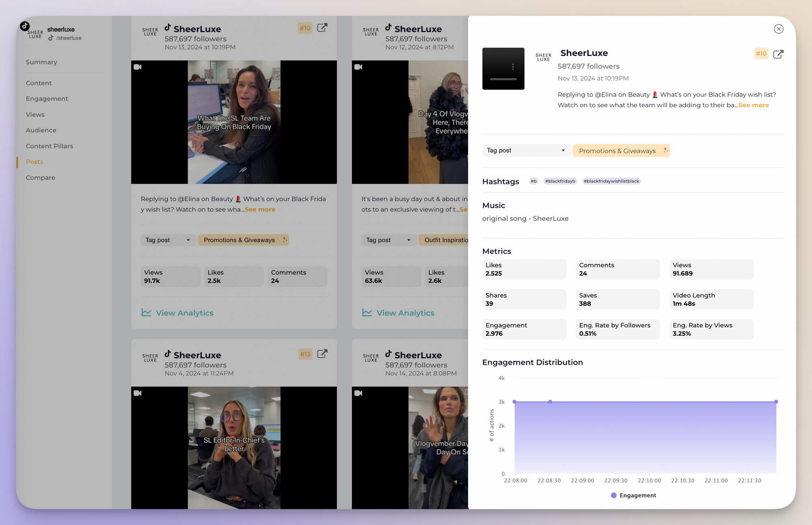Screen dimensions: 812x525
Task: Select the Summary menu item in sidebar
Action: pyautogui.click(x=41, y=62)
